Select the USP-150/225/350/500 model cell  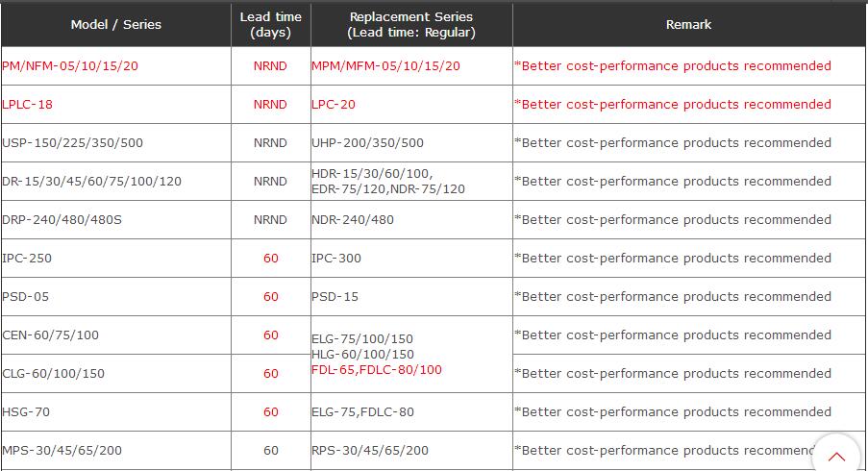tap(73, 143)
